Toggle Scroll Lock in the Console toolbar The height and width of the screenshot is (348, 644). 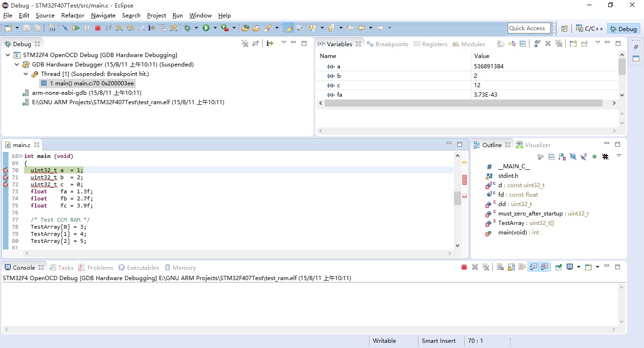click(x=511, y=267)
